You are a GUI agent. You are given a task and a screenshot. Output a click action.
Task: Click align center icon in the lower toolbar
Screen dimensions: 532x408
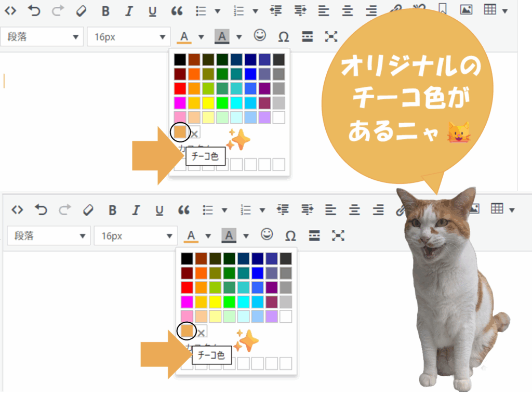click(354, 210)
